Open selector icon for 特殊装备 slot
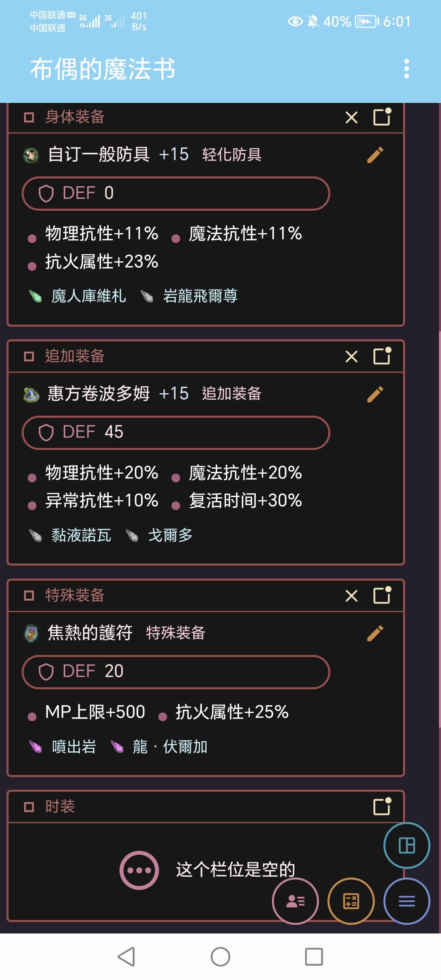Image resolution: width=441 pixels, height=980 pixels. pos(383,595)
